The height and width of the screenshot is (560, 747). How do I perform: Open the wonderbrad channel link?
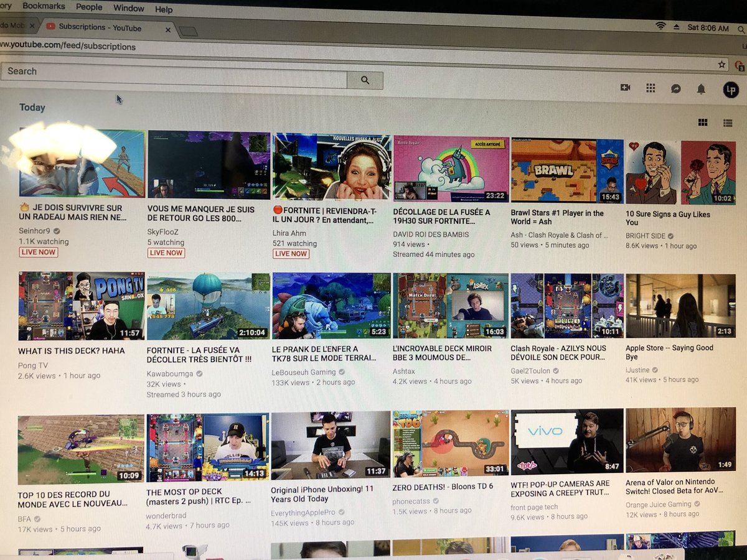click(x=167, y=516)
